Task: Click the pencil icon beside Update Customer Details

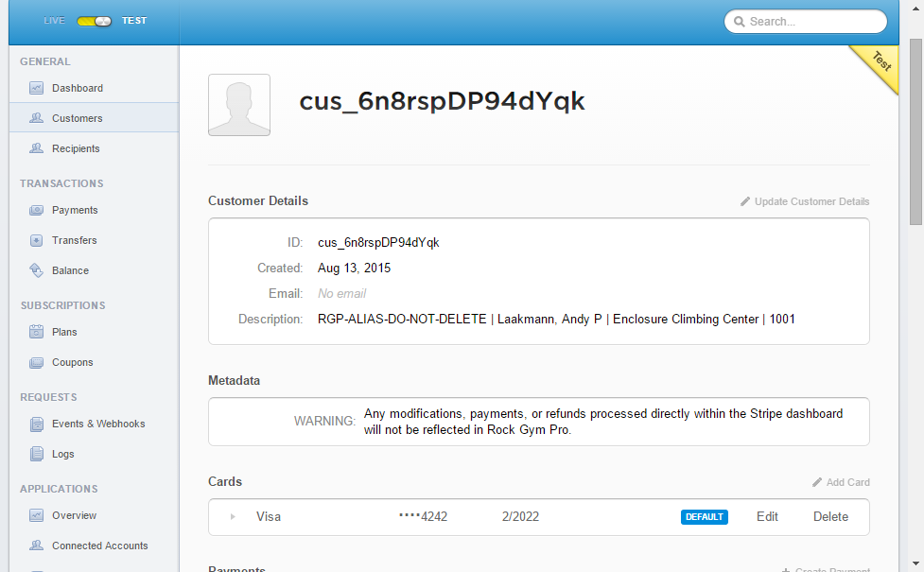Action: coord(745,201)
